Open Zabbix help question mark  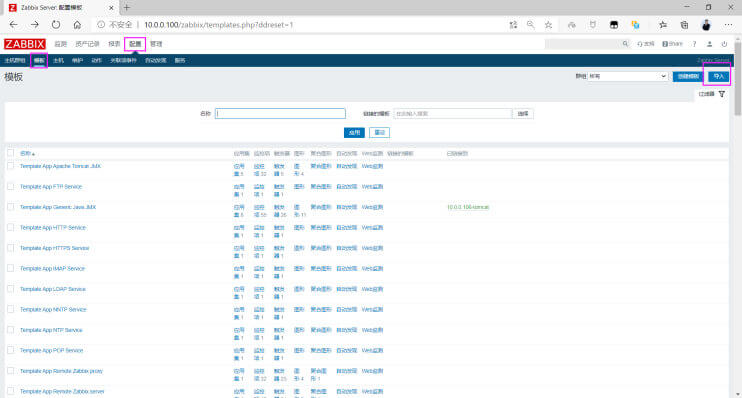click(694, 44)
